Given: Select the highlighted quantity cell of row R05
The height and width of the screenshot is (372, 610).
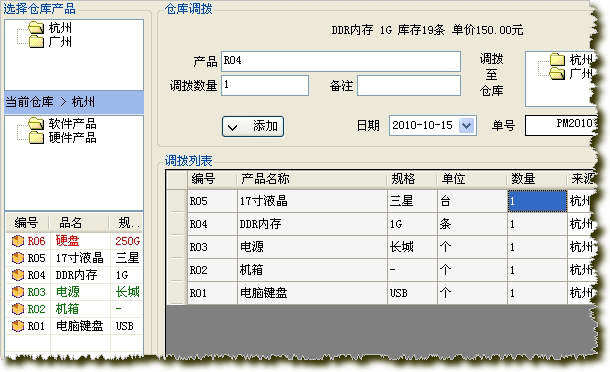Looking at the screenshot, I should coord(537,201).
